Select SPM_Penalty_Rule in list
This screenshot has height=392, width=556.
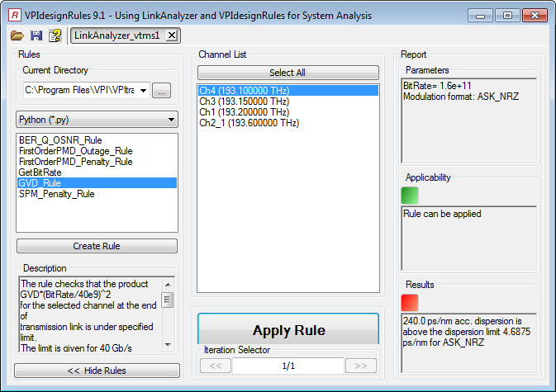click(x=97, y=194)
